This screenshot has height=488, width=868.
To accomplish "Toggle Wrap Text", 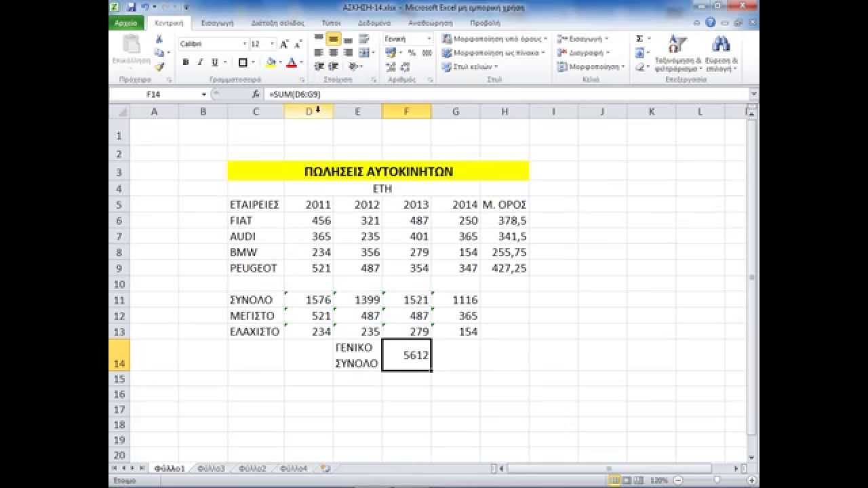I will pyautogui.click(x=364, y=39).
